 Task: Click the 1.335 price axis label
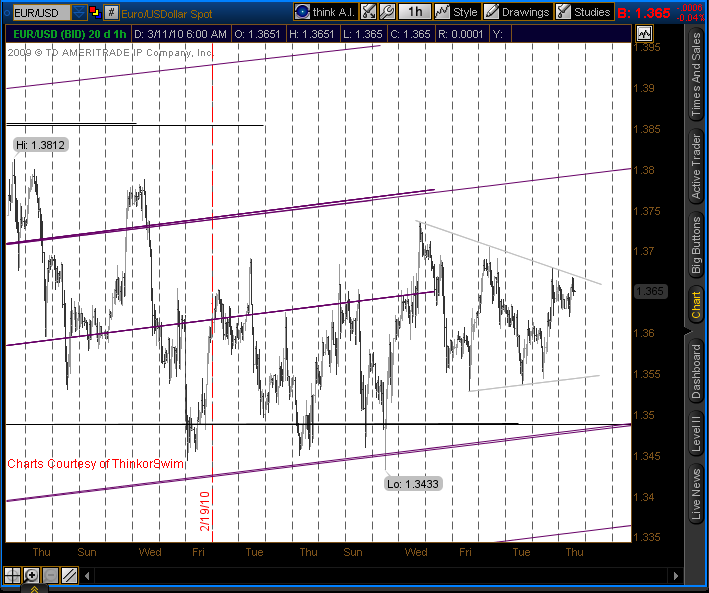[647, 537]
